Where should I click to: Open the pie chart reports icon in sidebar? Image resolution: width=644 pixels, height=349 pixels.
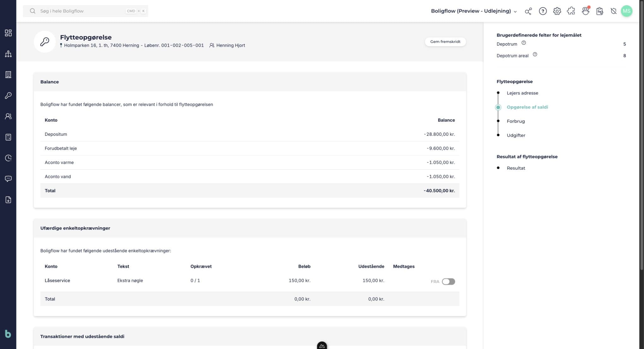tap(8, 158)
